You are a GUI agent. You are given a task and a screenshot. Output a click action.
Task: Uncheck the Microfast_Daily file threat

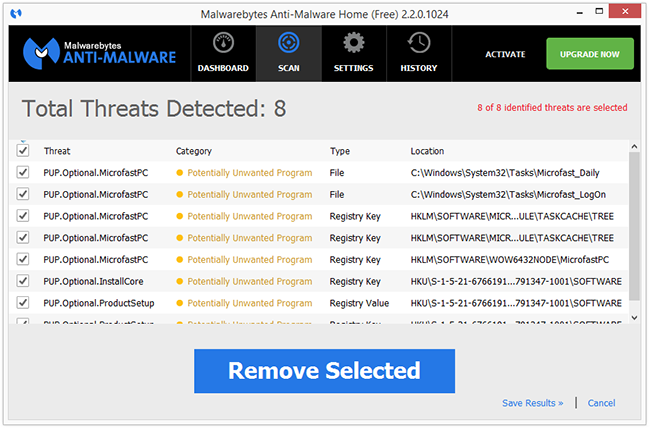(23, 172)
